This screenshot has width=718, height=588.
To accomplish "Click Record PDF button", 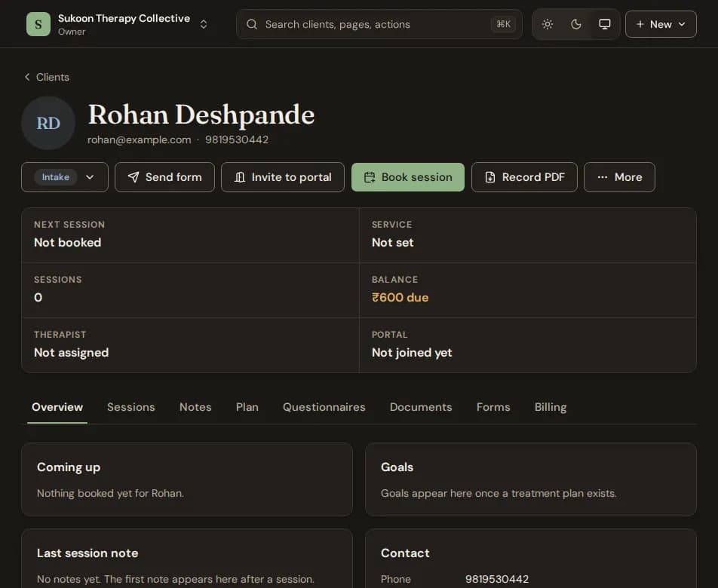I will [x=524, y=177].
